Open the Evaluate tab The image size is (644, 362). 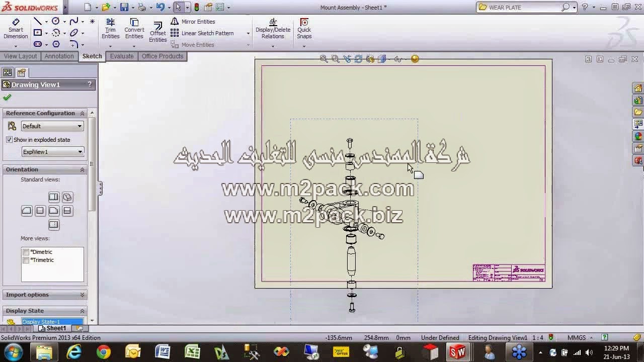coord(122,56)
